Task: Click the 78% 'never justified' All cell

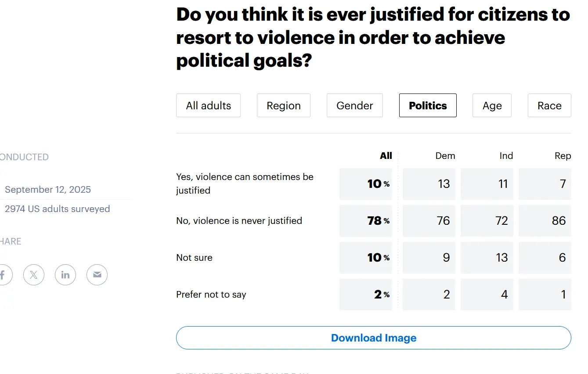Action: click(366, 220)
